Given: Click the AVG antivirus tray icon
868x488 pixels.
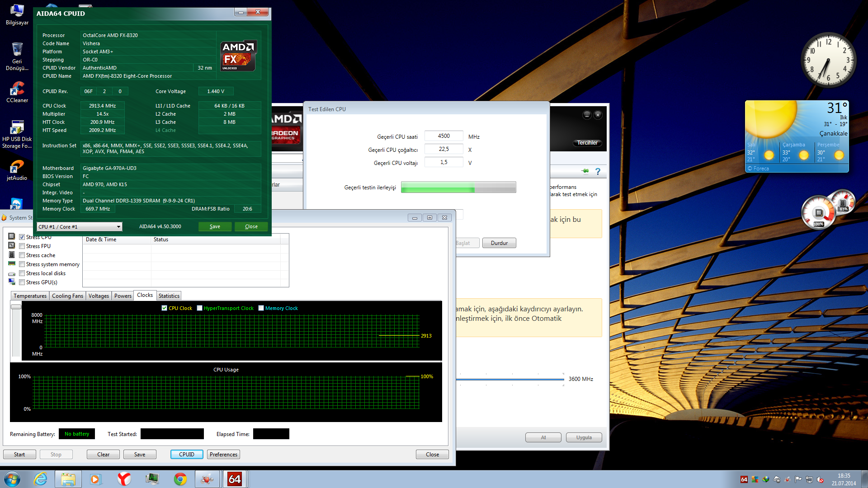Looking at the screenshot, I should pyautogui.click(x=755, y=479).
